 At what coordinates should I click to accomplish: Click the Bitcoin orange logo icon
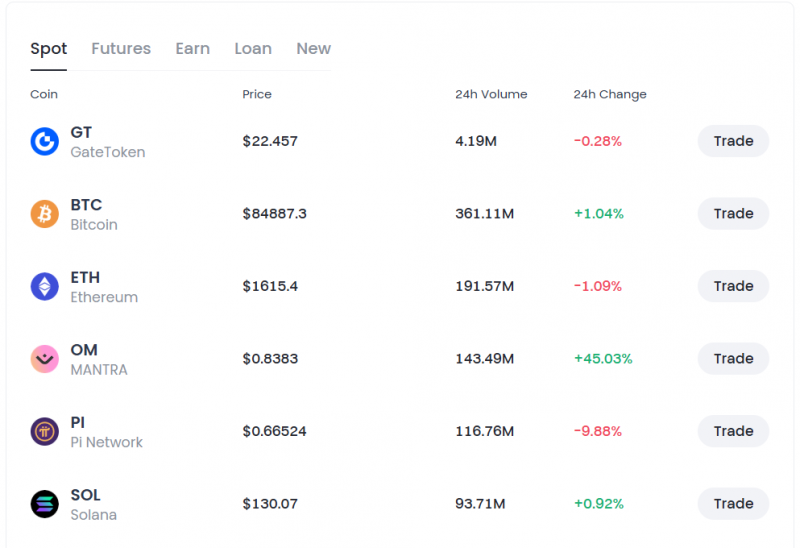(x=45, y=214)
